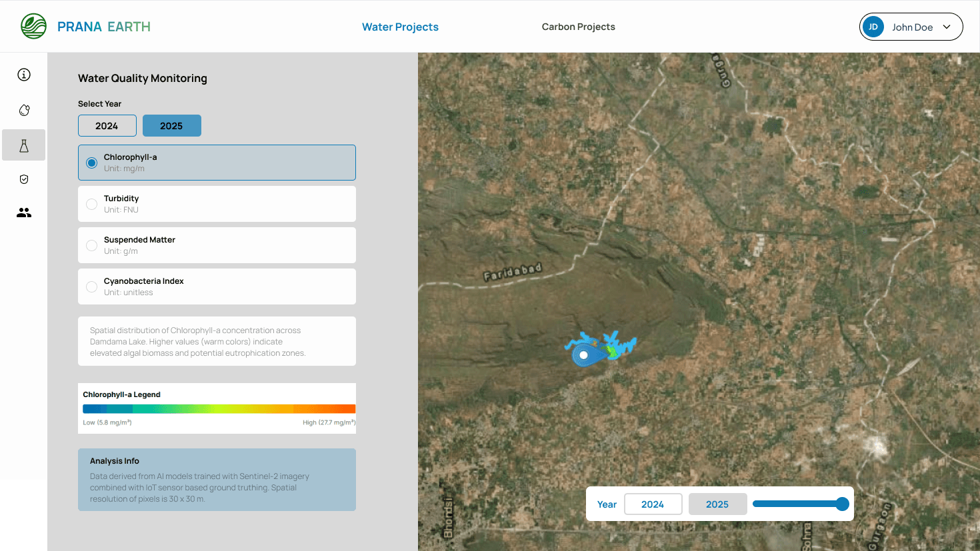980x551 pixels.
Task: Click 2024 in map year control
Action: point(653,504)
